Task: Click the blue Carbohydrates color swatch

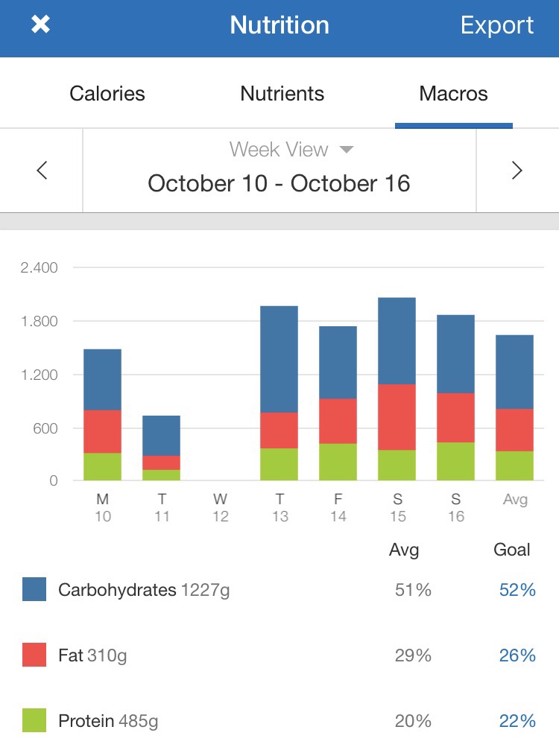Action: [34, 590]
